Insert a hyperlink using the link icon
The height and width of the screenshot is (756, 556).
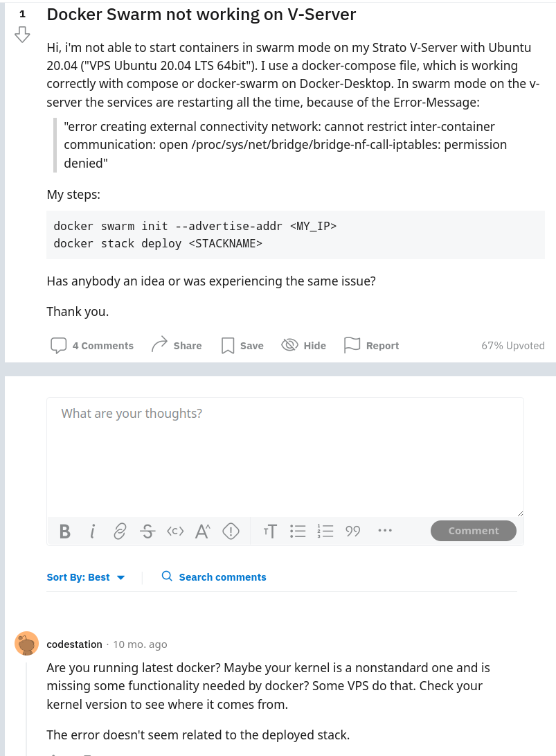point(120,531)
